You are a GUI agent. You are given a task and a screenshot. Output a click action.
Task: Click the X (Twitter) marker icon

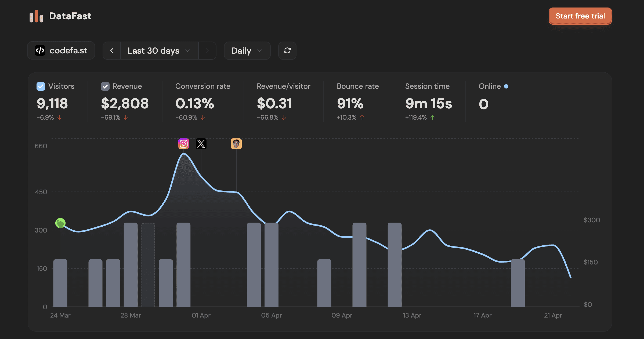(x=201, y=144)
